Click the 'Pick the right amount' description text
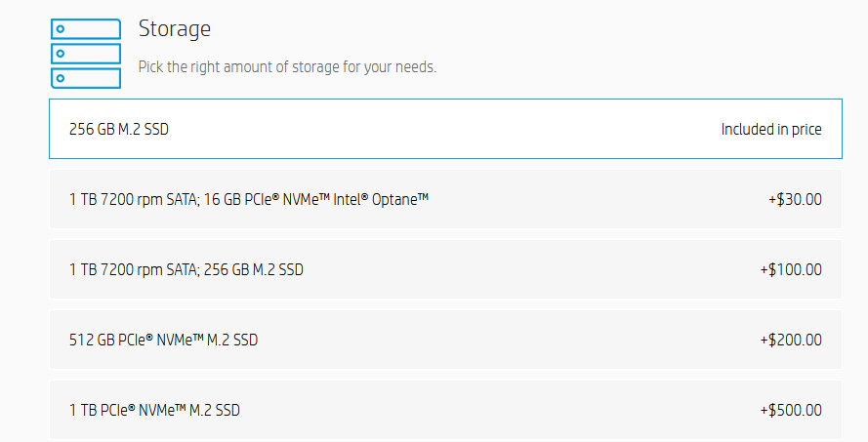868x442 pixels. [287, 67]
